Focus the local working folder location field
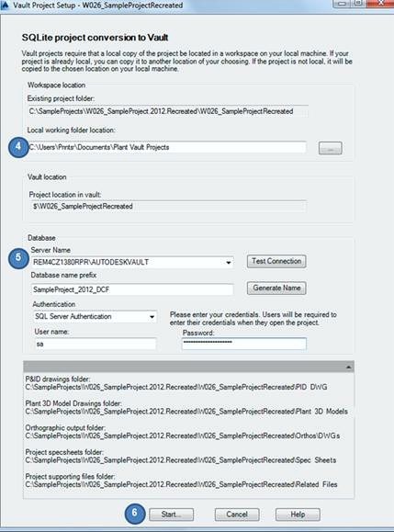 point(167,147)
